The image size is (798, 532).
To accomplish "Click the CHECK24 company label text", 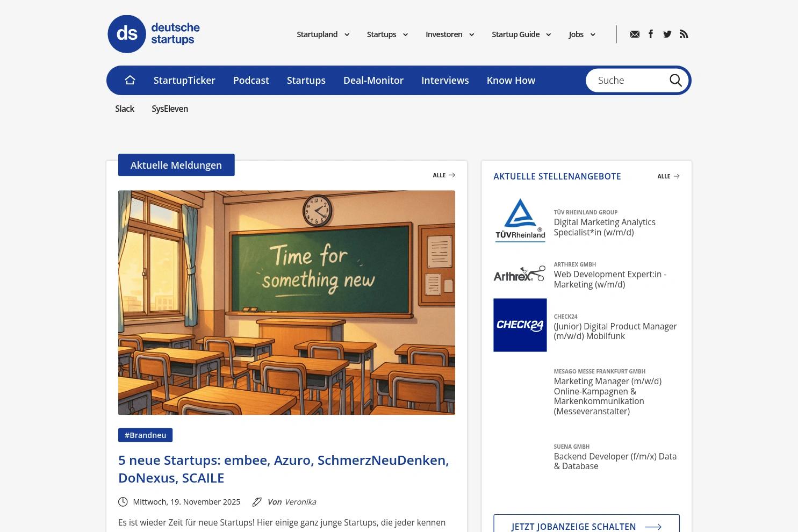I will click(x=566, y=317).
